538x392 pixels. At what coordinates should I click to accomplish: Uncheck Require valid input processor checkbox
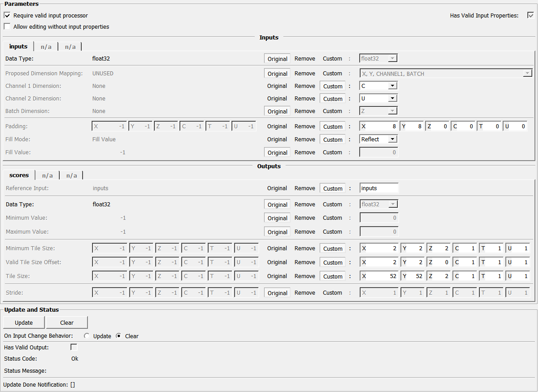click(7, 15)
